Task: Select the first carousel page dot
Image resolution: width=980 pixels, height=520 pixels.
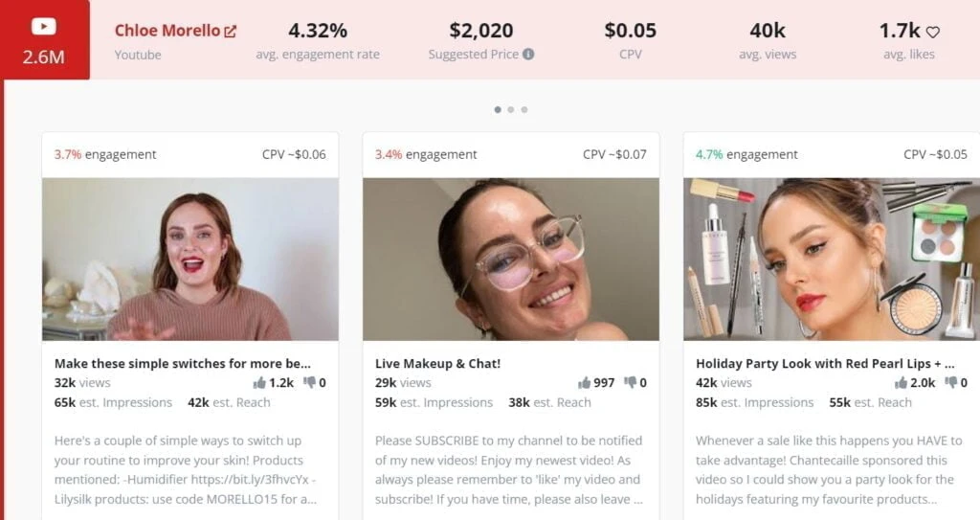Action: [x=498, y=109]
